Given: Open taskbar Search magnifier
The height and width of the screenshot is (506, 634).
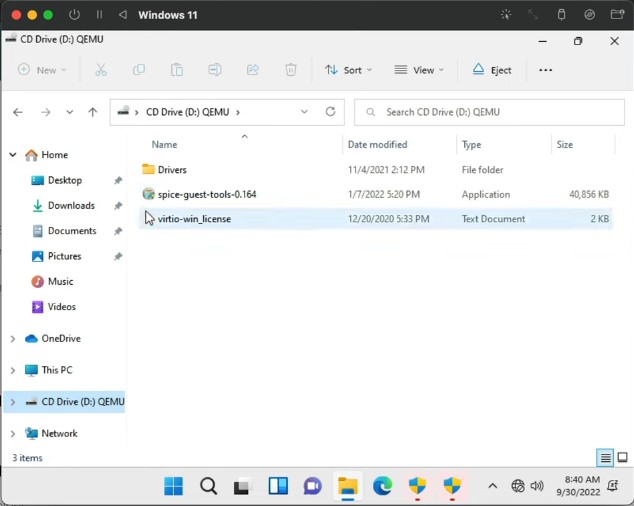Looking at the screenshot, I should point(208,486).
